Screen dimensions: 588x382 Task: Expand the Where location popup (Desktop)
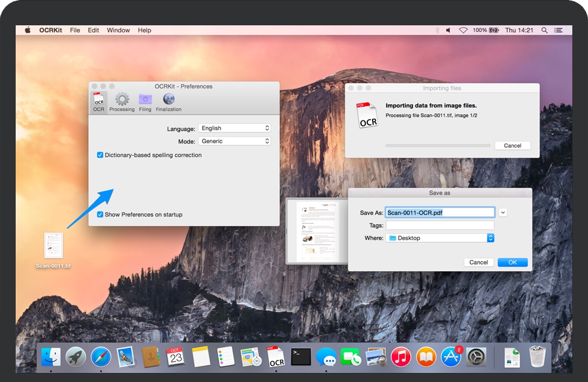[440, 238]
